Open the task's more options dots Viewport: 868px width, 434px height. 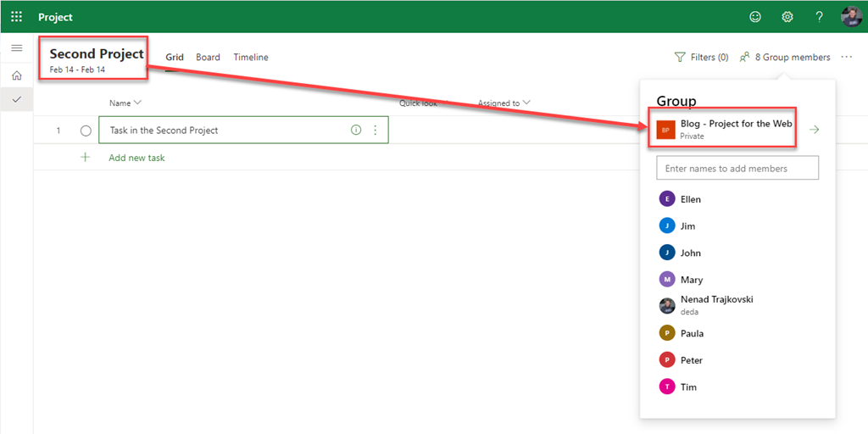click(375, 131)
